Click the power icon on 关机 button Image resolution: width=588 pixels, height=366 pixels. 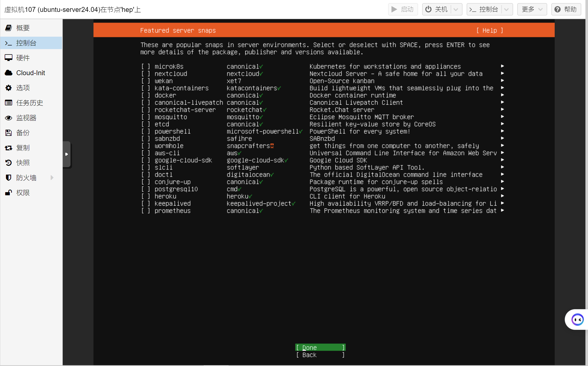[x=428, y=9]
